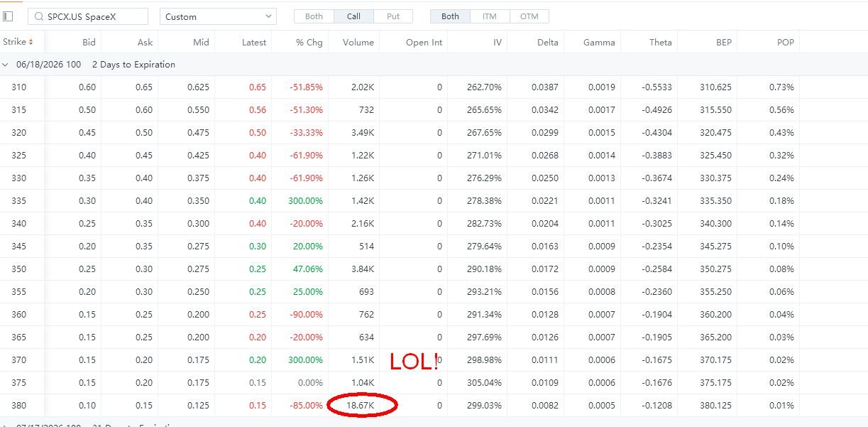Select the 315 strike row
This screenshot has width=868, height=427.
click(x=434, y=110)
